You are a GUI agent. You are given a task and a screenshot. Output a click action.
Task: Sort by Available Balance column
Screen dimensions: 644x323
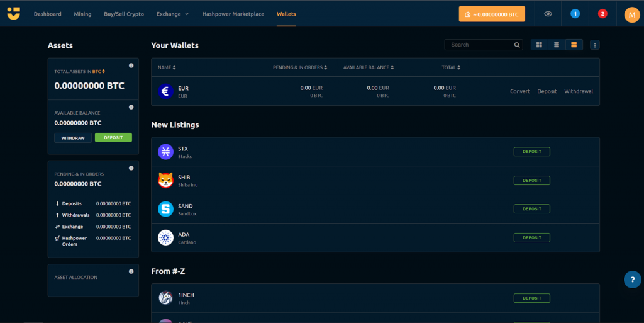369,67
